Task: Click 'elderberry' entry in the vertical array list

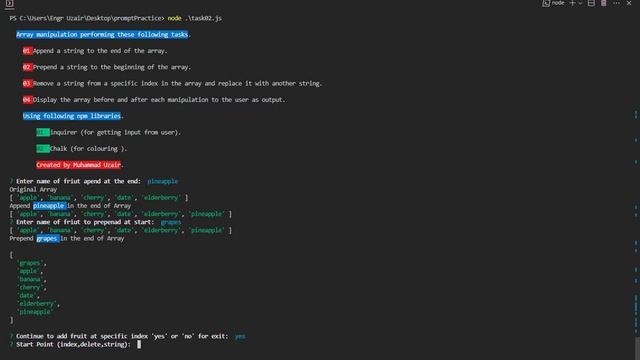Action: coord(36,304)
